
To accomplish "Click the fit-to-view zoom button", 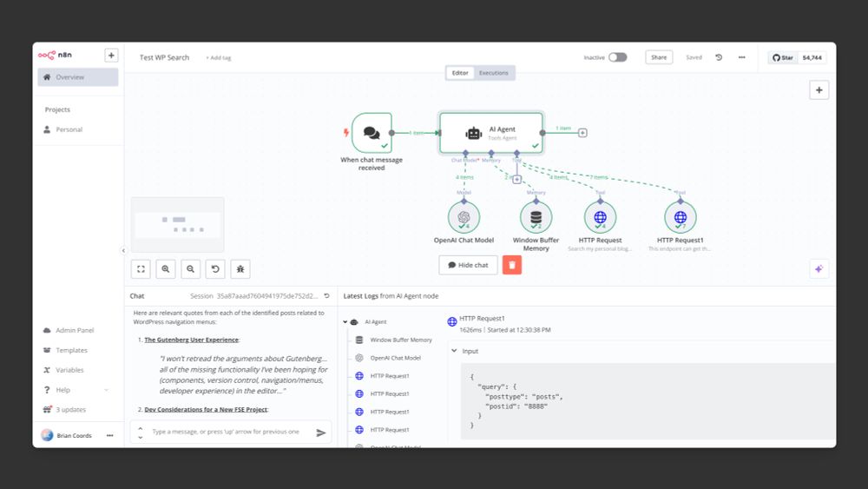I will point(141,269).
